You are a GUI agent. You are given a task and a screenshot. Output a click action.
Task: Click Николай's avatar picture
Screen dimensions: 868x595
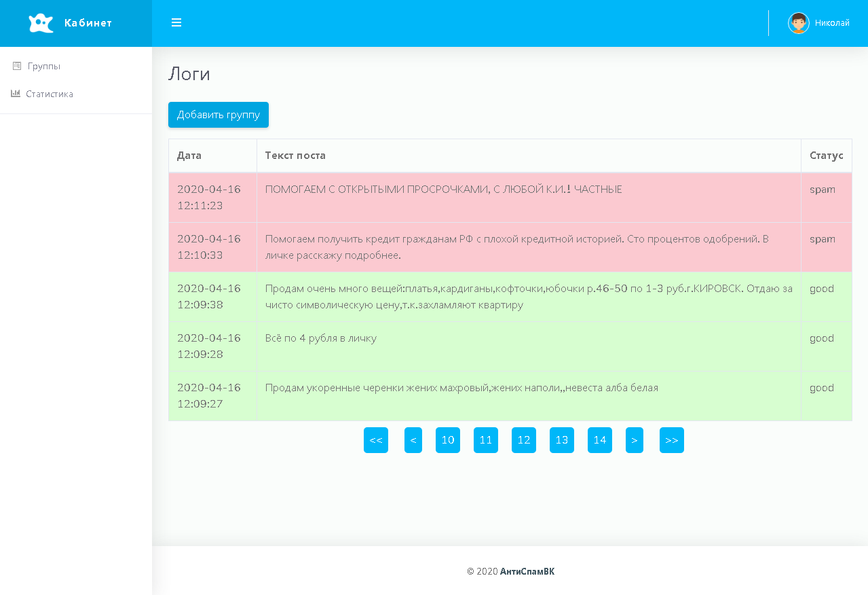pos(798,23)
